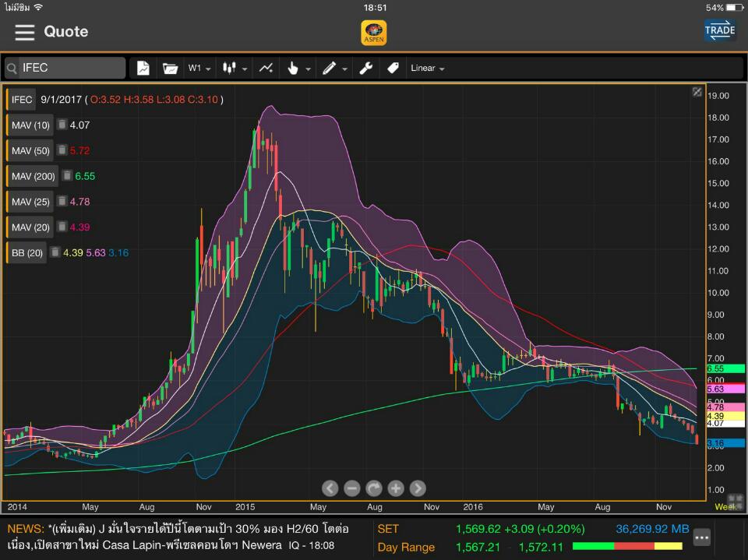748x560 pixels.
Task: Open the MAV (50) indicator settings label
Action: (30, 151)
